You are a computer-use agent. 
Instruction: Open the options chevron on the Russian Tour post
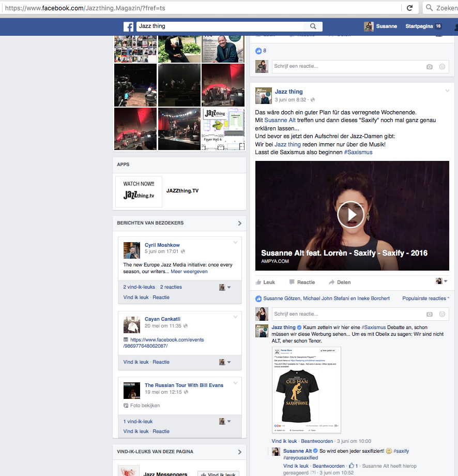(235, 383)
